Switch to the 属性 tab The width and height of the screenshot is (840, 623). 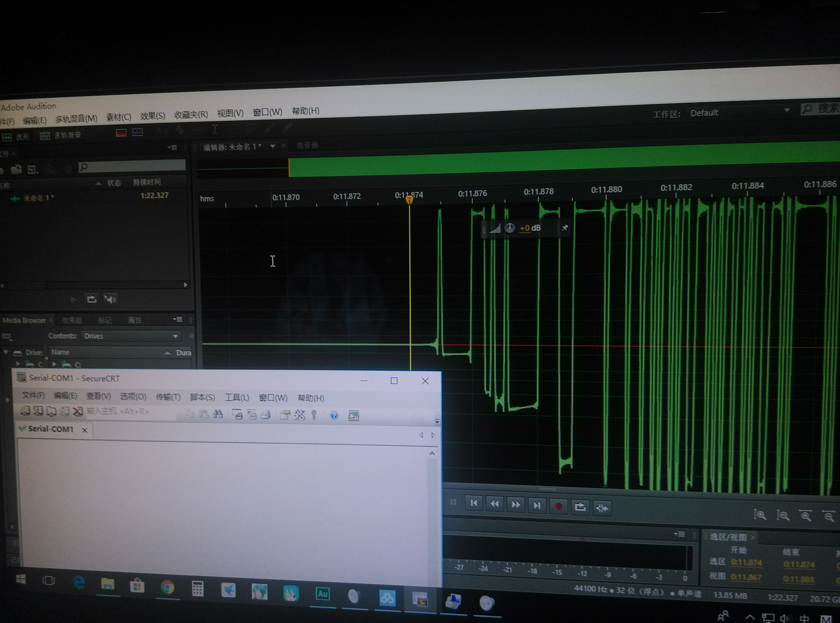[135, 320]
